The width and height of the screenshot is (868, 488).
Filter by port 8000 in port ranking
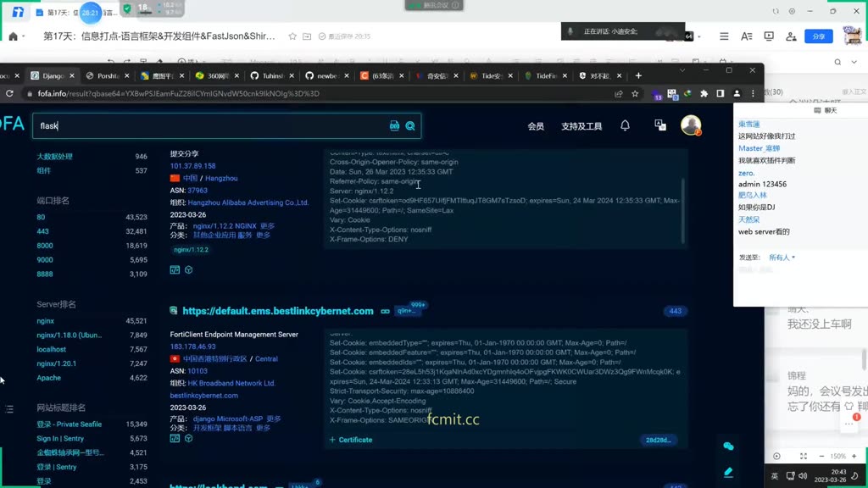pos(45,246)
